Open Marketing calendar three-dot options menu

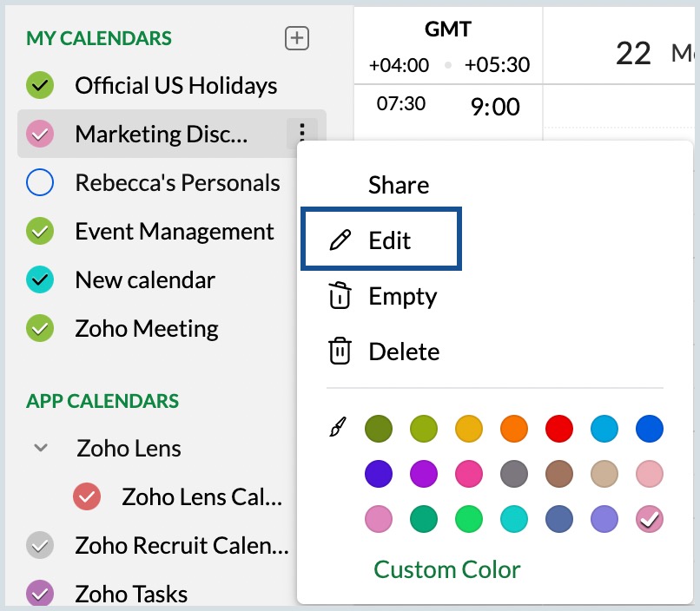click(301, 134)
